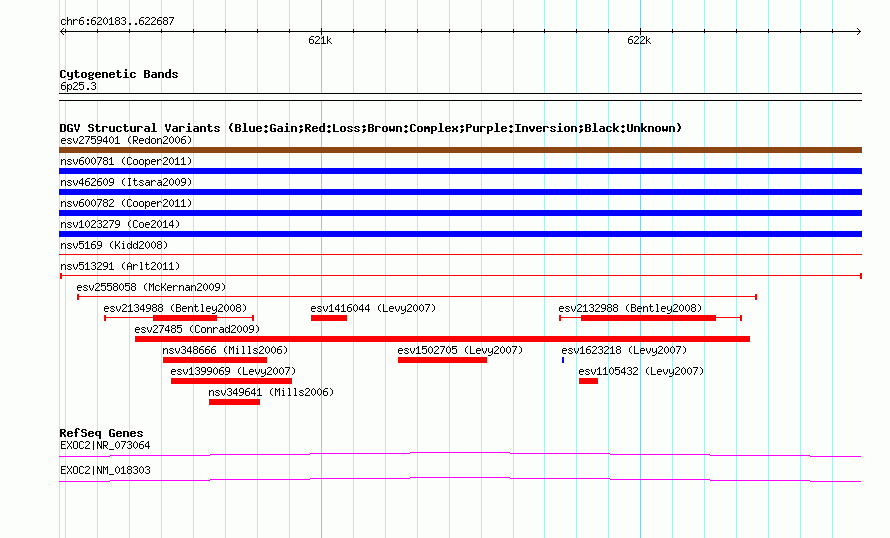Select nsv5169 (Kidd2008) variant label
Viewport: 890px width, 538px height.
(114, 245)
